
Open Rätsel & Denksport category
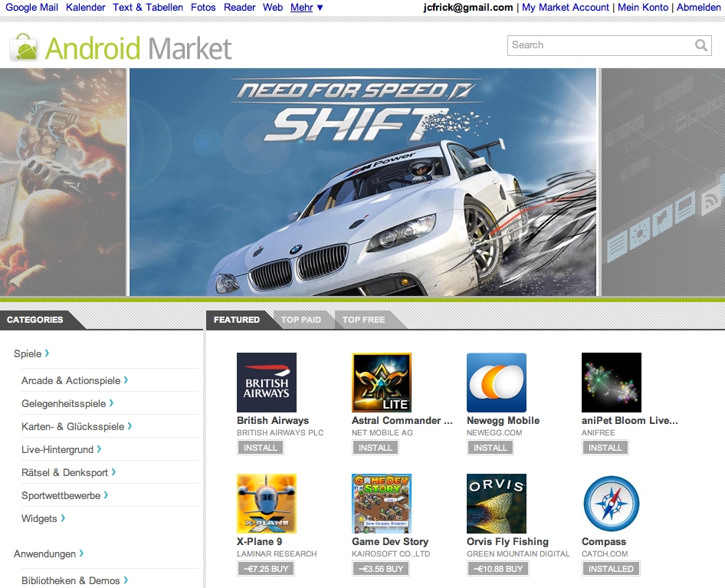click(x=68, y=473)
